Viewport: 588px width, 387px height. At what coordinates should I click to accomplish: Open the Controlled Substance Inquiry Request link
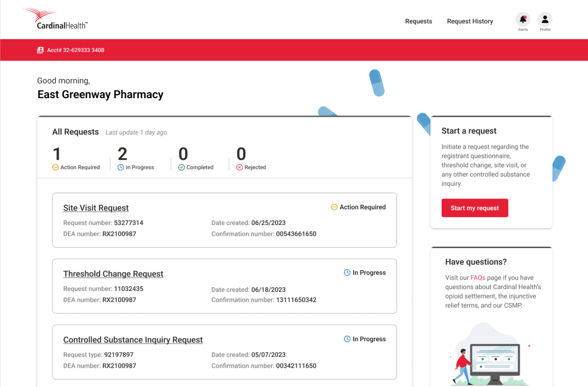click(133, 340)
